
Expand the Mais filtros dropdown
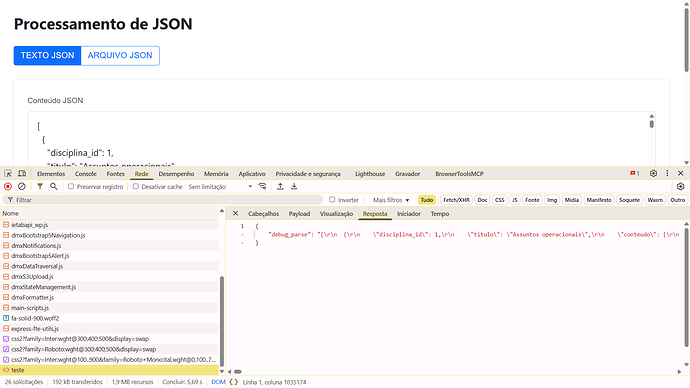[x=391, y=200]
